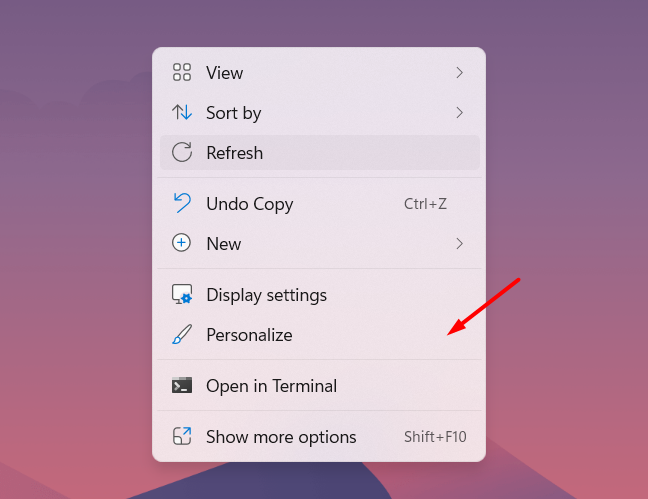This screenshot has width=648, height=499.
Task: Click the Show more options expand icon
Action: click(182, 436)
